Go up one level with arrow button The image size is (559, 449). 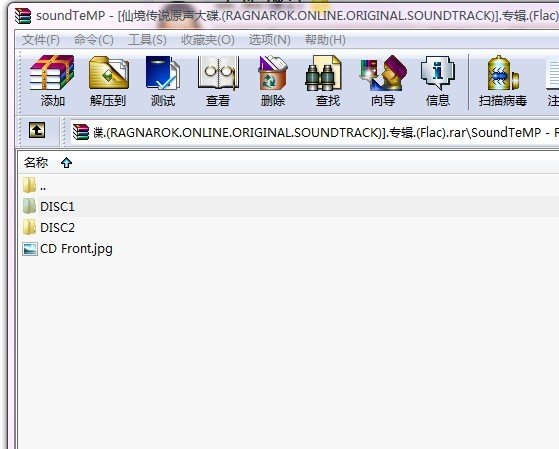(x=37, y=130)
